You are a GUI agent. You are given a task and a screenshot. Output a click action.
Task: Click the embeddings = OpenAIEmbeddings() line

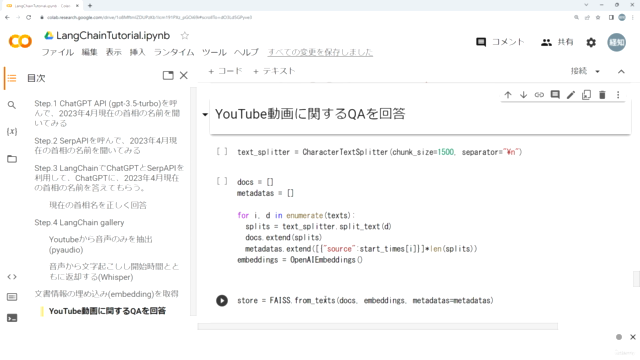pos(300,260)
